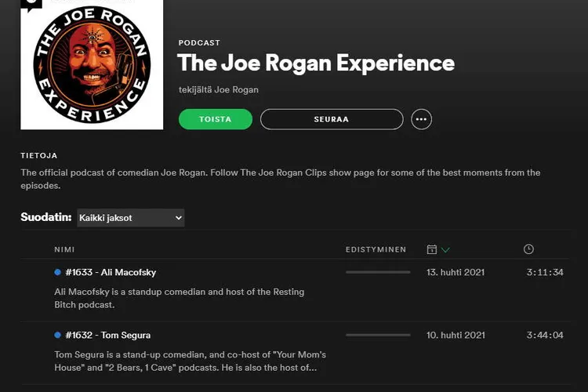Open the Joe Rogan Experience cover art
This screenshot has width=588, height=392.
pyautogui.click(x=92, y=64)
